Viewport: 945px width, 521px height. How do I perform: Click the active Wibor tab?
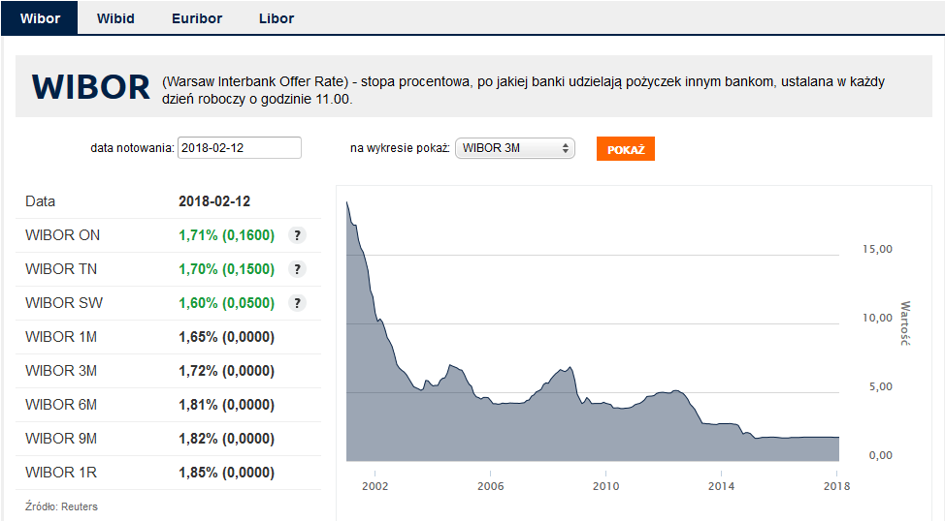coord(40,18)
